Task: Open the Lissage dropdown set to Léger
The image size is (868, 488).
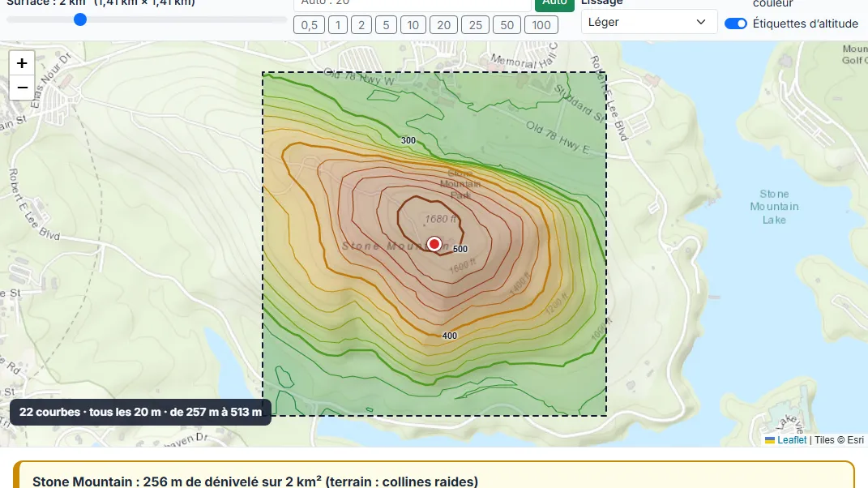Action: [649, 22]
